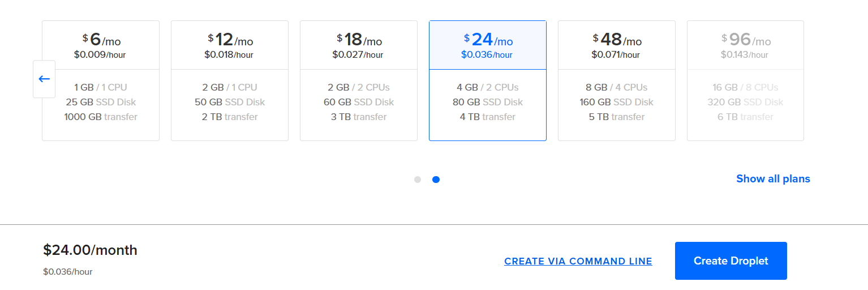Click the $0.036/hour text under the monthly total

67,272
